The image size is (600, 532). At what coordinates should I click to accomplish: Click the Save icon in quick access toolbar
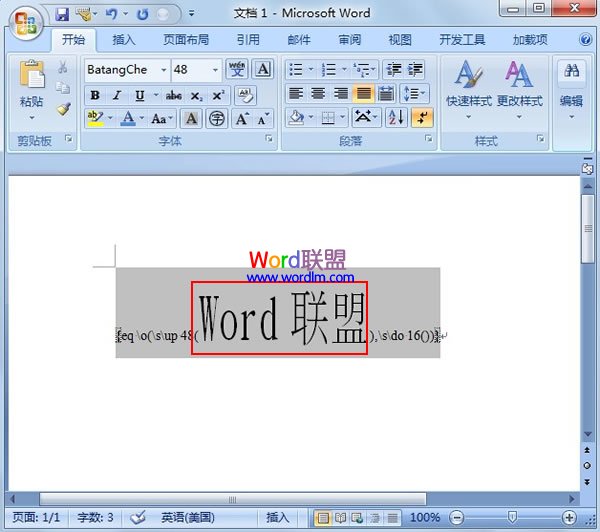62,14
